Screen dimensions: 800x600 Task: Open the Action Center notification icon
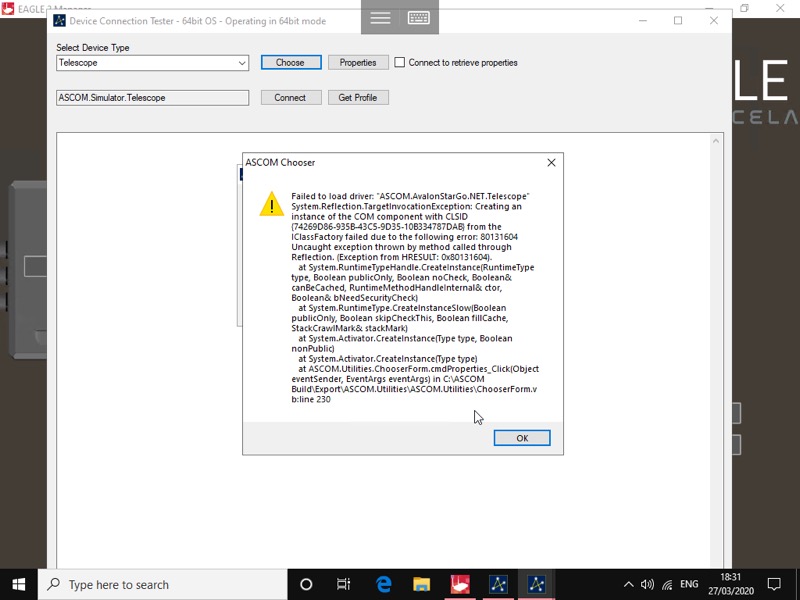click(x=774, y=584)
